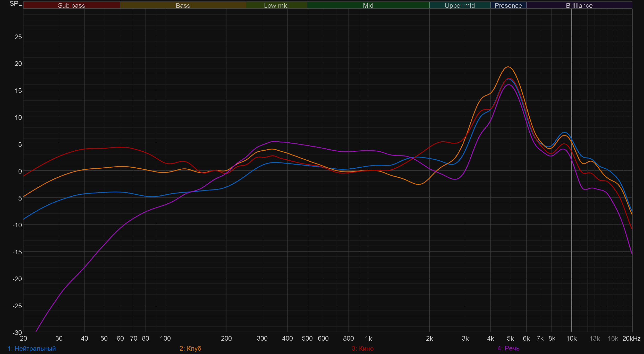Click the Sub bass band header

71,5
